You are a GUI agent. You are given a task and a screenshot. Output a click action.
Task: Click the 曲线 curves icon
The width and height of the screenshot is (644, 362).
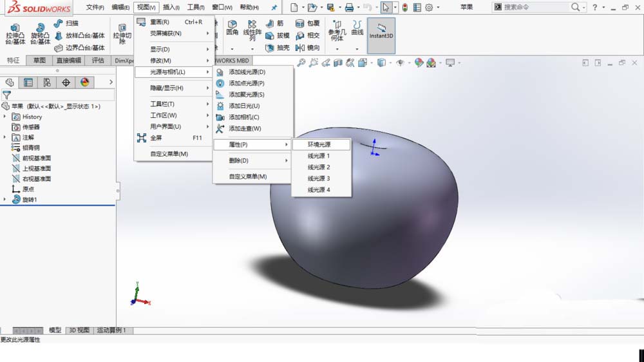click(x=357, y=24)
